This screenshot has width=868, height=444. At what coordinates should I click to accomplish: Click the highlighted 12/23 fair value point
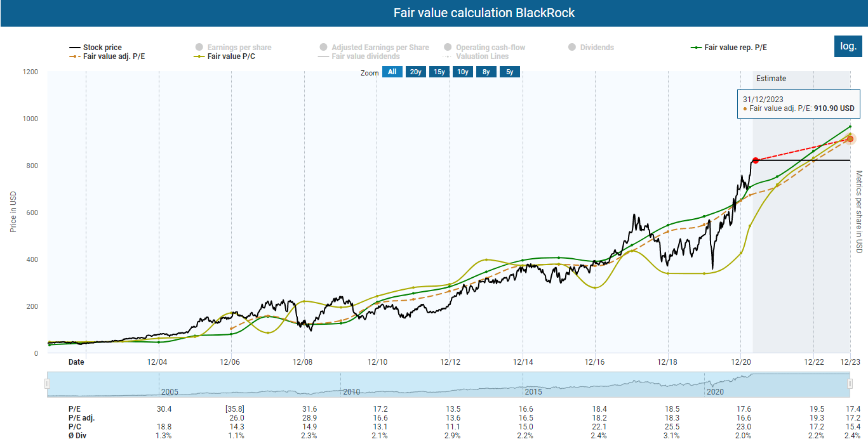850,139
